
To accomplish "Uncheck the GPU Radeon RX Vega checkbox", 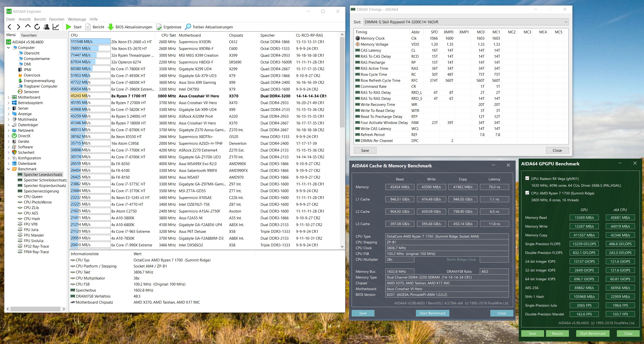I will tap(527, 178).
